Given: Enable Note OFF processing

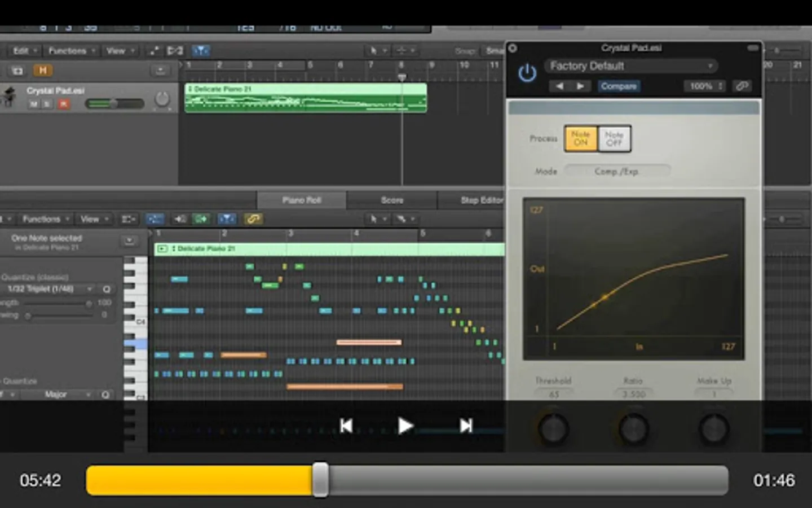Looking at the screenshot, I should coord(614,139).
